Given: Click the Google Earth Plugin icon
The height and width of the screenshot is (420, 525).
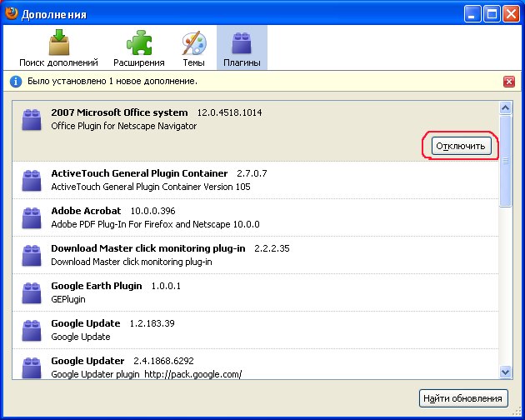Looking at the screenshot, I should [x=32, y=292].
